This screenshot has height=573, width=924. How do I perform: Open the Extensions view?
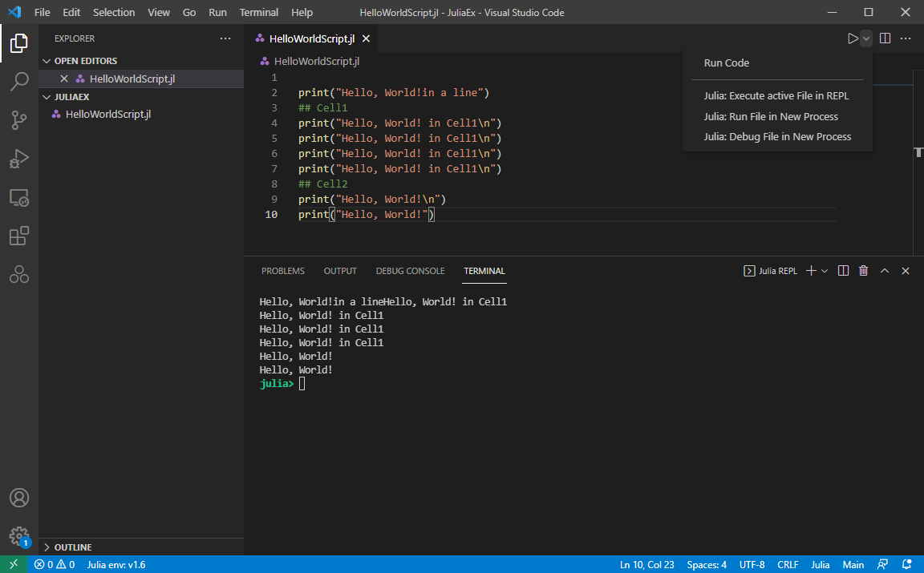click(x=19, y=236)
